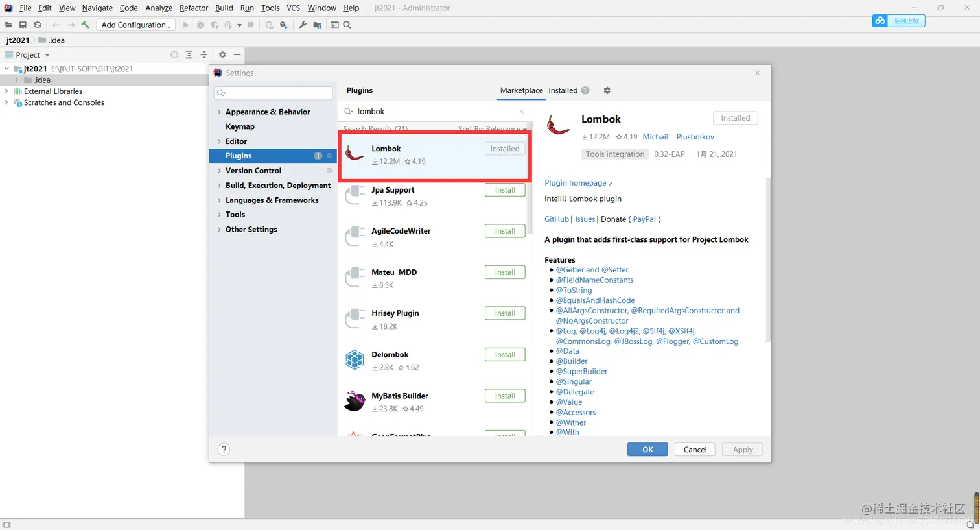980x530 pixels.
Task: Expand Build, Execution, Deployment category
Action: coord(219,186)
